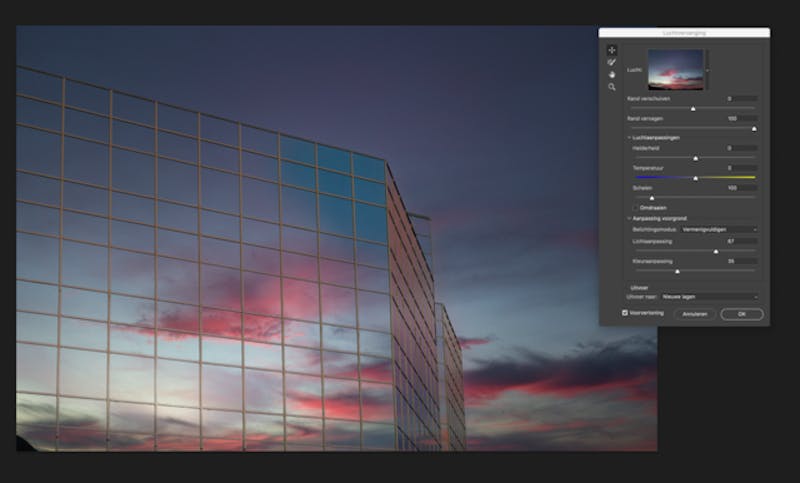Viewport: 800px width, 483px height.
Task: Click the Rand vervagen slider handle
Action: point(754,129)
